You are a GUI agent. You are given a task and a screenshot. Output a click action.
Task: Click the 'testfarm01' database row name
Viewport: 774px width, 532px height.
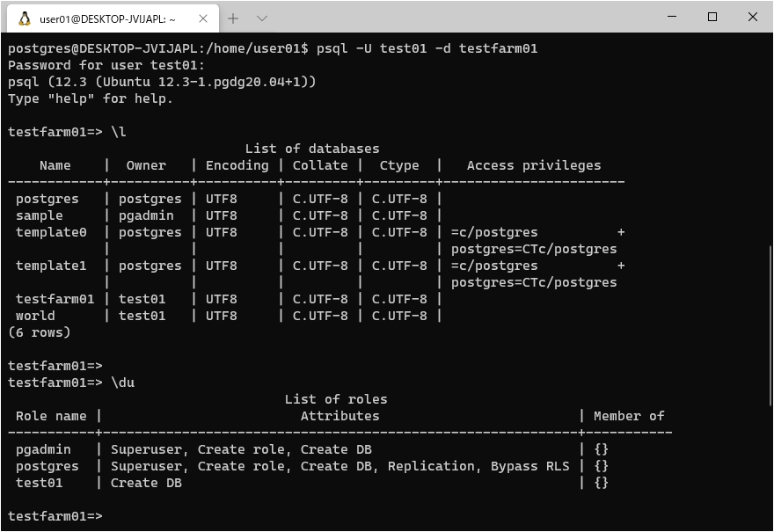click(55, 299)
